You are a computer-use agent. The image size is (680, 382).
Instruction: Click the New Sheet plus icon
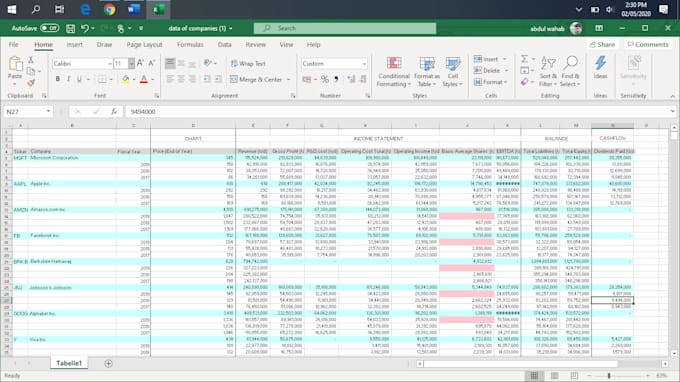108,363
